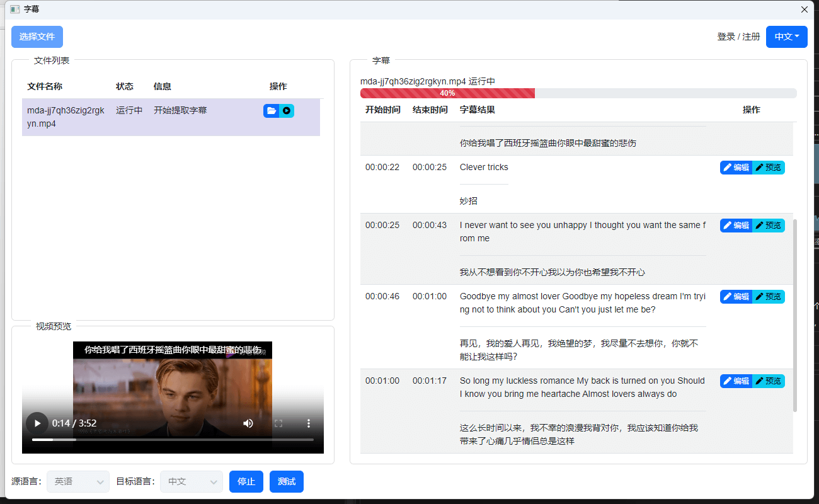Preview the "So long my luckless romance" subtitle
Viewport: 819px width, 504px height.
[x=769, y=381]
